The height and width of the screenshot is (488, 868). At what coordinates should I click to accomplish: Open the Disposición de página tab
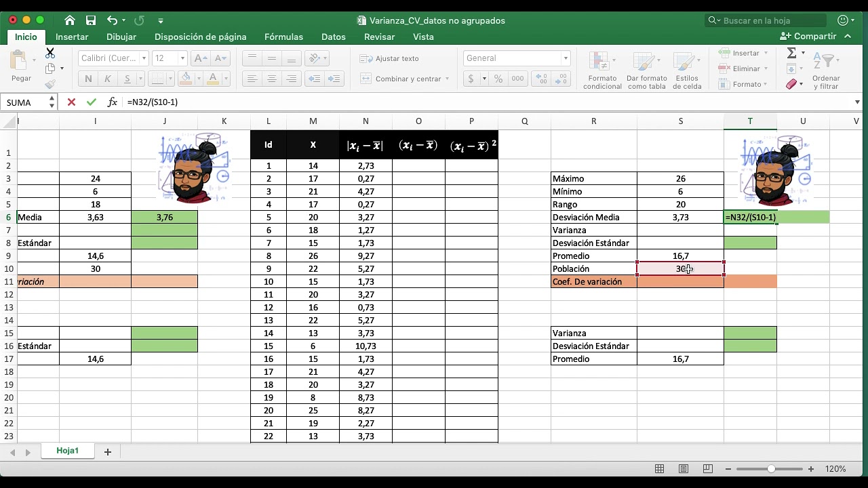click(201, 37)
